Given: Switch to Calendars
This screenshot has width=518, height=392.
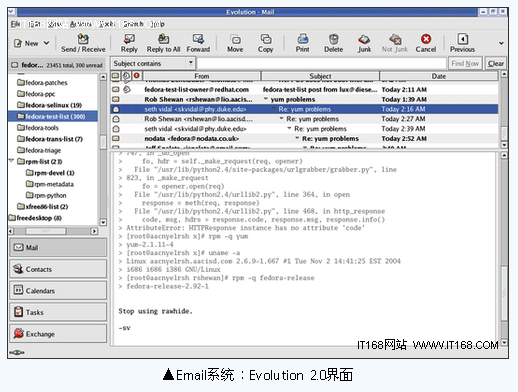Looking at the screenshot, I should point(58,290).
